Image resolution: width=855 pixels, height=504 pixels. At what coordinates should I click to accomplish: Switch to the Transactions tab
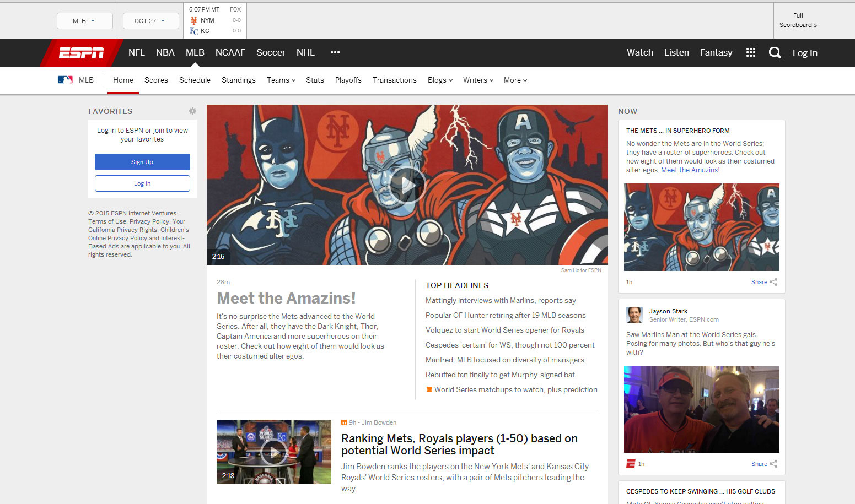point(395,80)
